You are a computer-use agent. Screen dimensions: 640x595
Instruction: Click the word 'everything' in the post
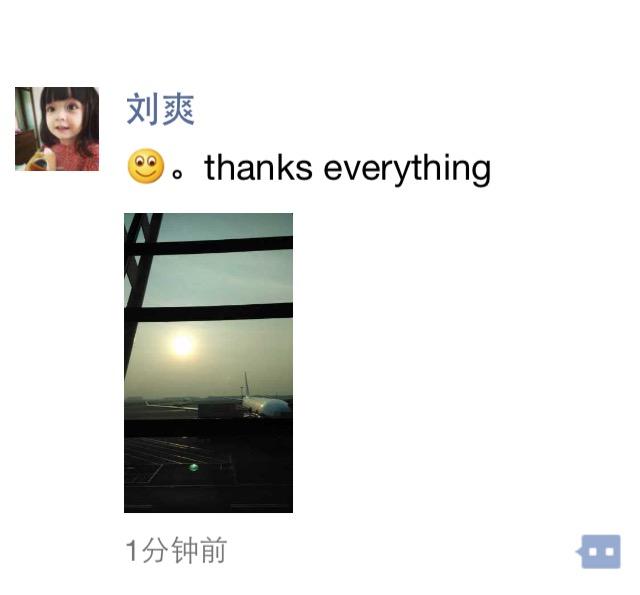407,169
